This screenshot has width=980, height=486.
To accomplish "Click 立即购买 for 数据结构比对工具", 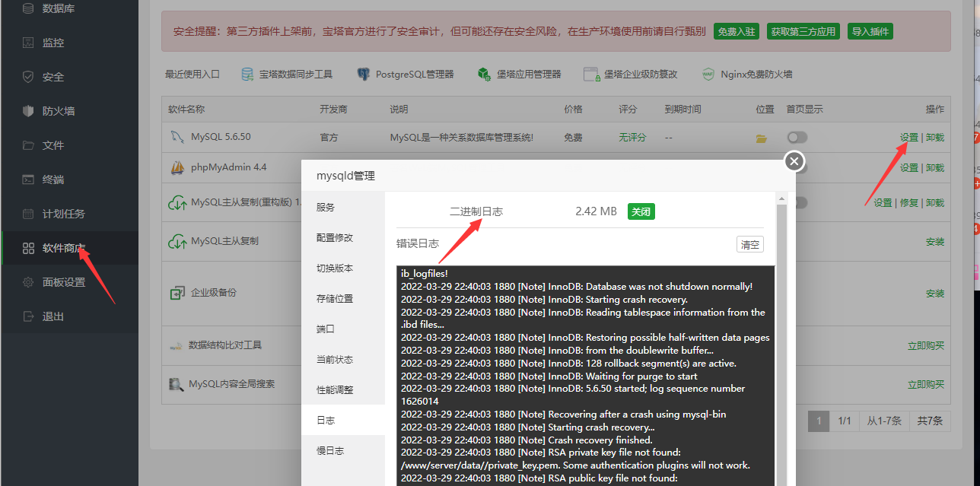I will pos(926,346).
